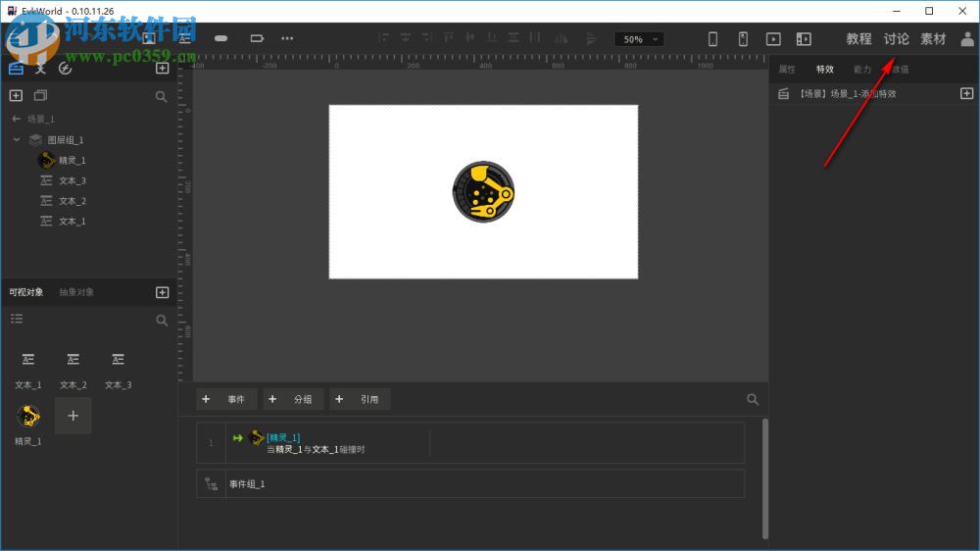Open the more tools ellipsis menu
The image size is (980, 551).
point(287,38)
